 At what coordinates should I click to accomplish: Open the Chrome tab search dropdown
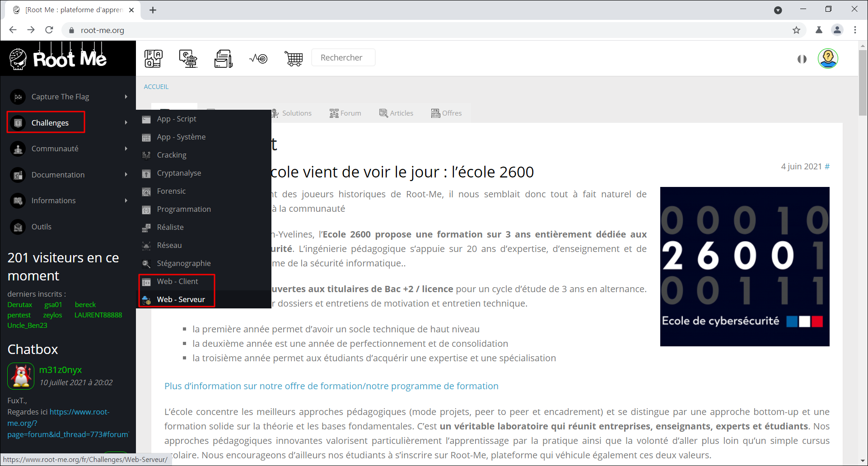point(778,10)
